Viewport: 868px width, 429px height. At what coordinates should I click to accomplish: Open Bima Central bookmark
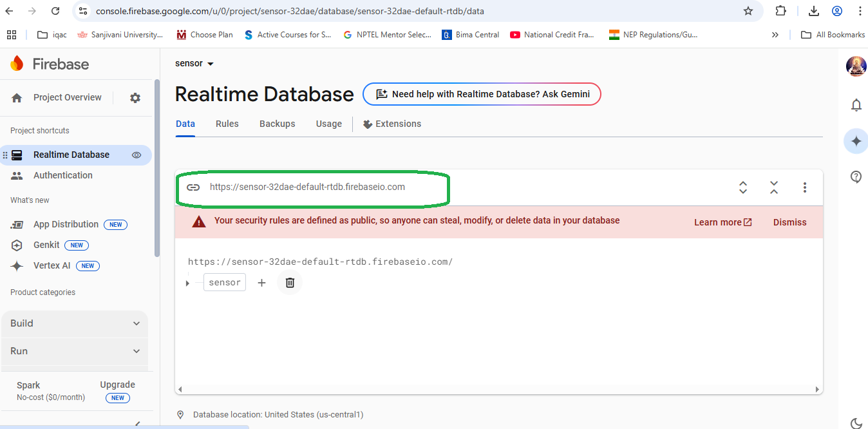(x=471, y=35)
